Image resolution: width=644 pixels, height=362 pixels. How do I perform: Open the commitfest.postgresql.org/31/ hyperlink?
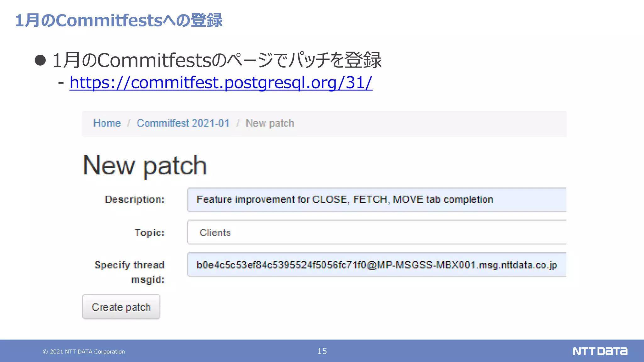tap(221, 83)
